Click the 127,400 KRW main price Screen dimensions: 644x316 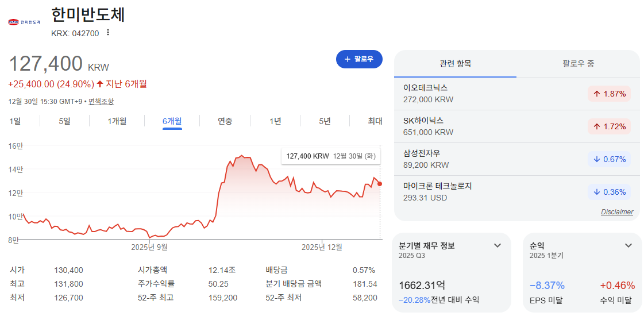click(59, 64)
